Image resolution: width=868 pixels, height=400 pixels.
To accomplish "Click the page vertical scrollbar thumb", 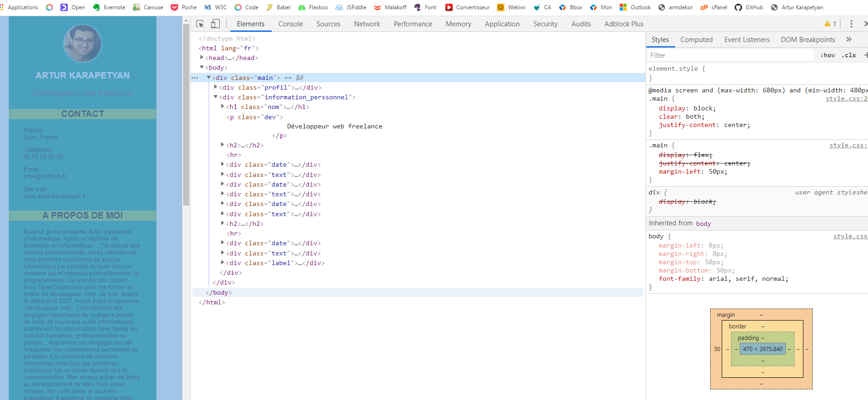I will click(x=186, y=114).
